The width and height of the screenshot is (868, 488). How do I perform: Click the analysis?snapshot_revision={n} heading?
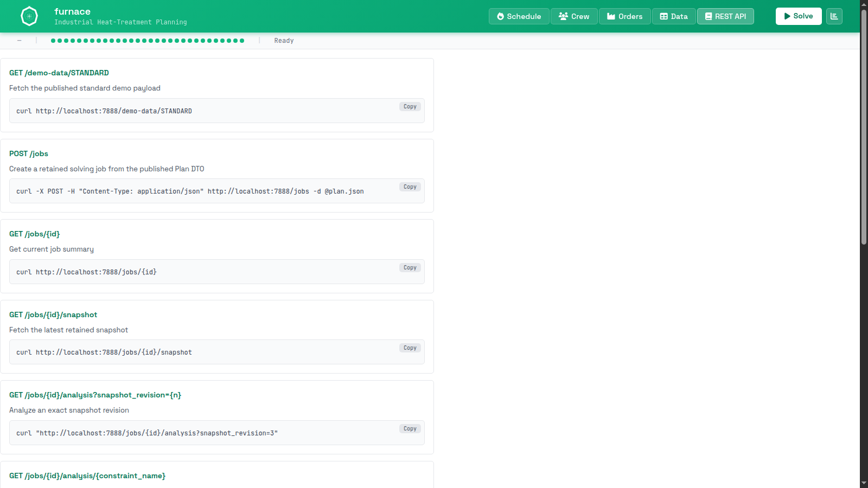click(95, 395)
